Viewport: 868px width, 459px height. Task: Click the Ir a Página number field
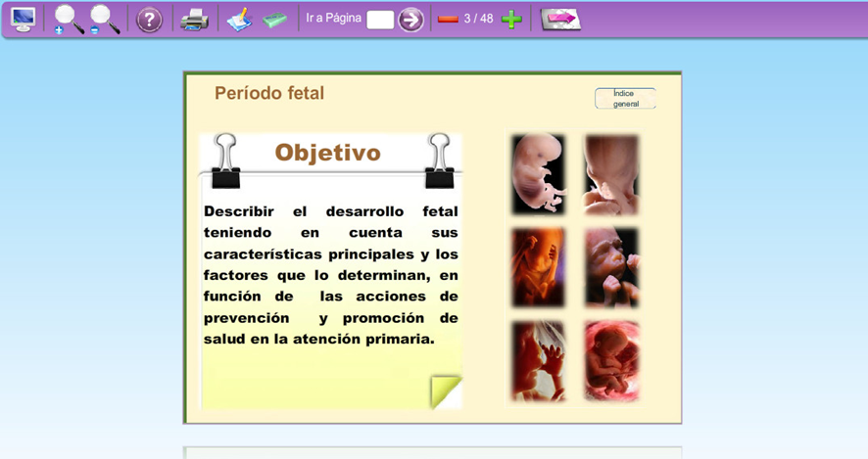point(380,20)
